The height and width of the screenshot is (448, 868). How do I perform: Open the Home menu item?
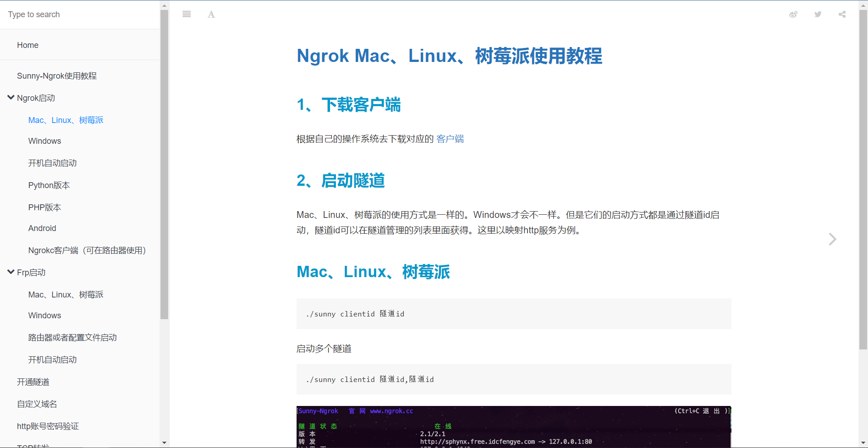tap(28, 45)
